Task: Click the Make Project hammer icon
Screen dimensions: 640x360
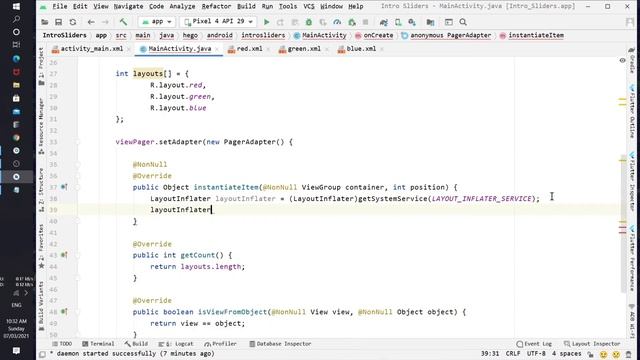Action: click(123, 22)
